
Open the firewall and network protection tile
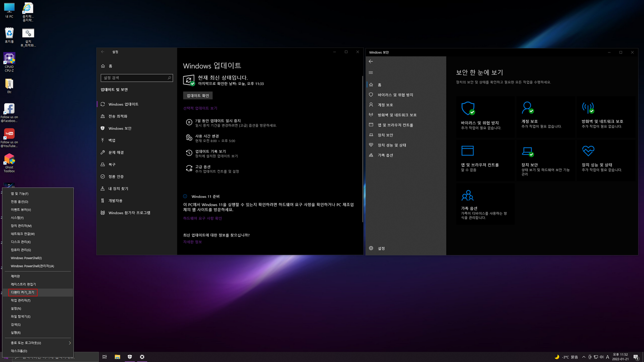coord(605,117)
